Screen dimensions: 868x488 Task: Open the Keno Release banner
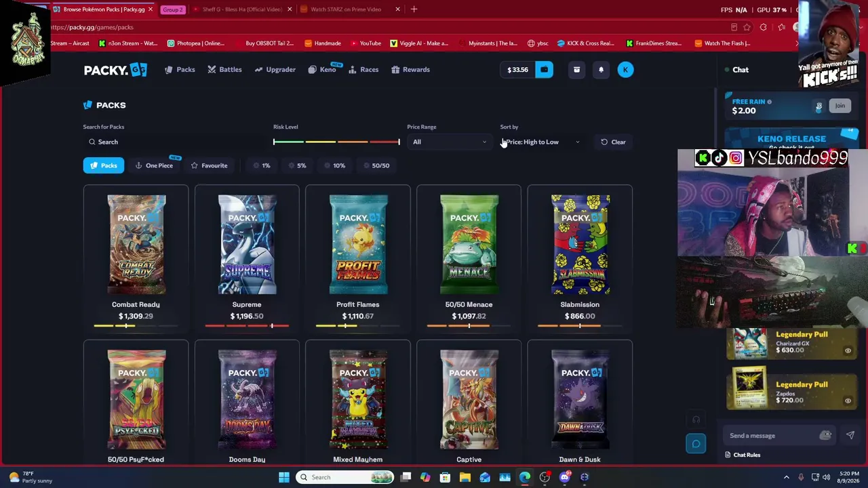coord(791,139)
